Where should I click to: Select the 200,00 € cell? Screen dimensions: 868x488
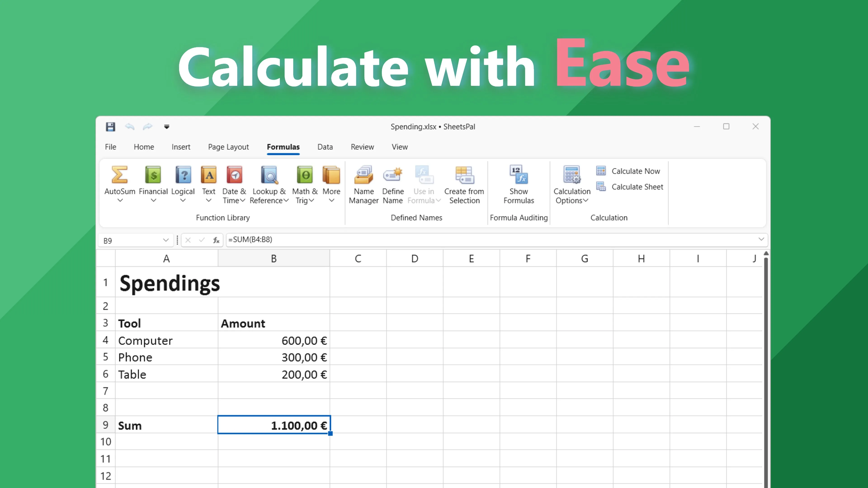click(x=274, y=374)
